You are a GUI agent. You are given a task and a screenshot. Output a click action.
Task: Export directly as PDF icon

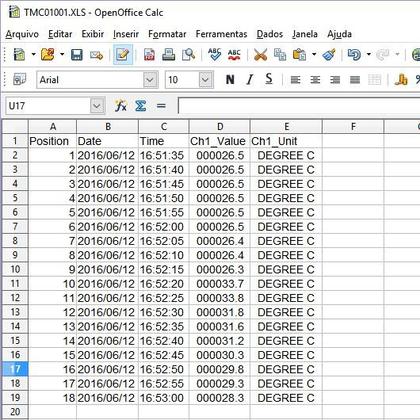point(149,55)
